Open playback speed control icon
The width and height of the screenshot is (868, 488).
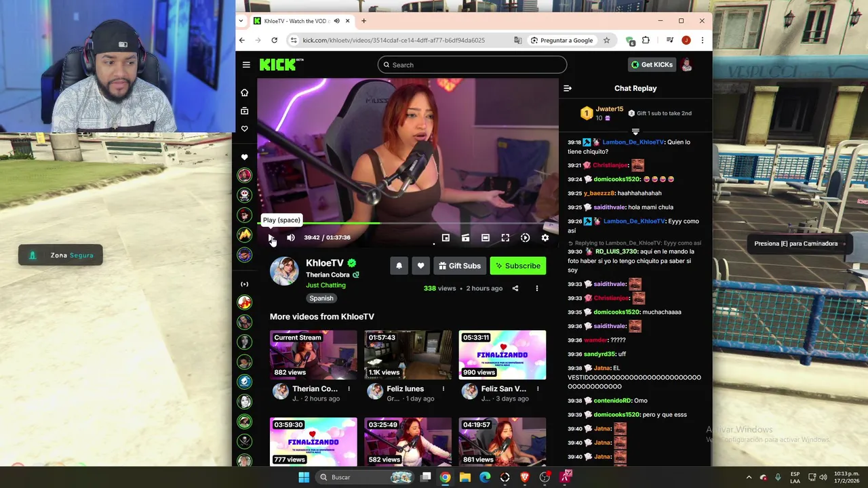click(525, 238)
